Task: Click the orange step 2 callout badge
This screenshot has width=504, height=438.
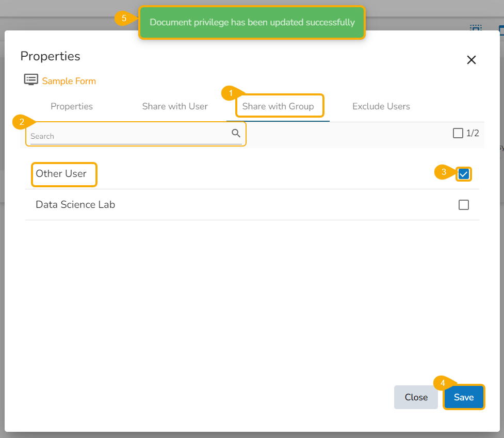Action: [x=22, y=122]
